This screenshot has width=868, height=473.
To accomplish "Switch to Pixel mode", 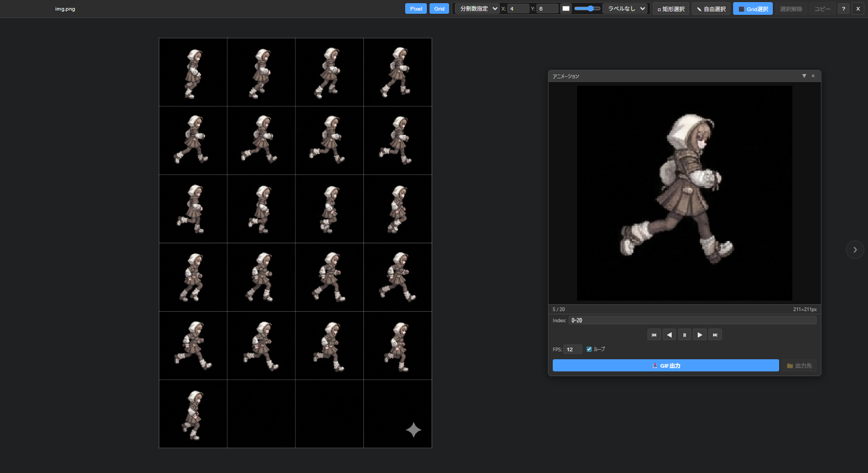I will 416,8.
